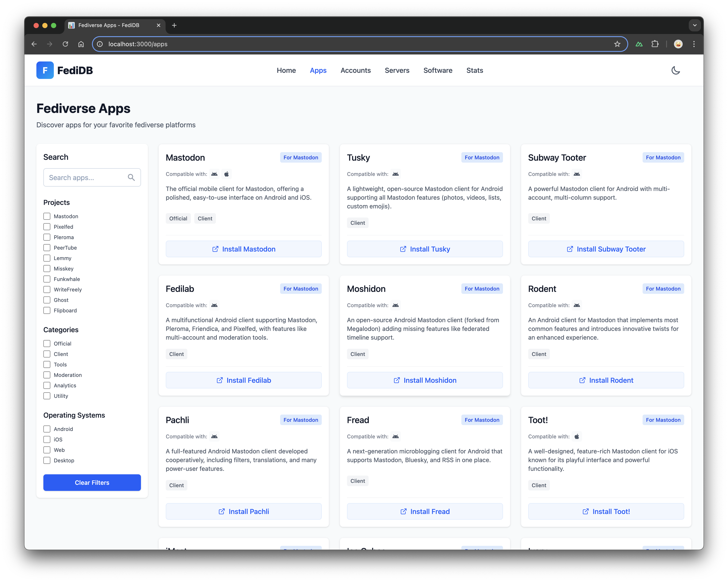Click Install Moshidon button
Screen dimensions: 728x582
point(425,380)
